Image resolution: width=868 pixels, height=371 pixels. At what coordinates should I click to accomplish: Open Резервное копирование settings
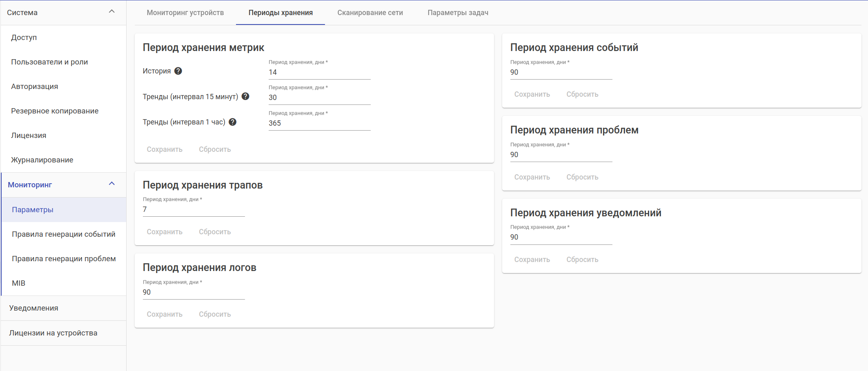coord(55,111)
